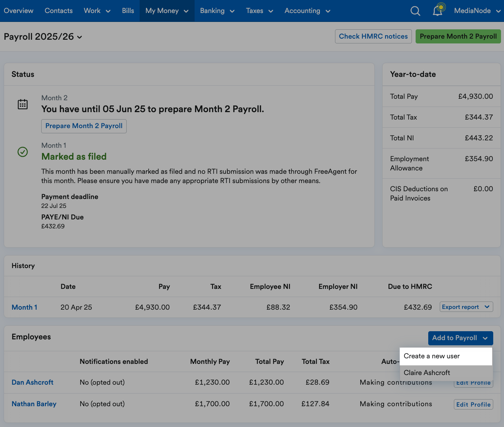The width and height of the screenshot is (504, 427).
Task: Select Create a new user option
Action: (432, 356)
